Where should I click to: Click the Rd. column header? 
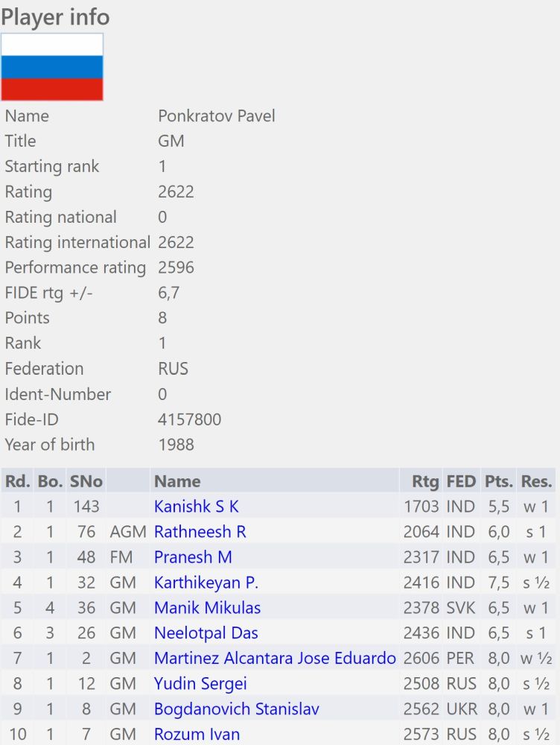pyautogui.click(x=17, y=481)
